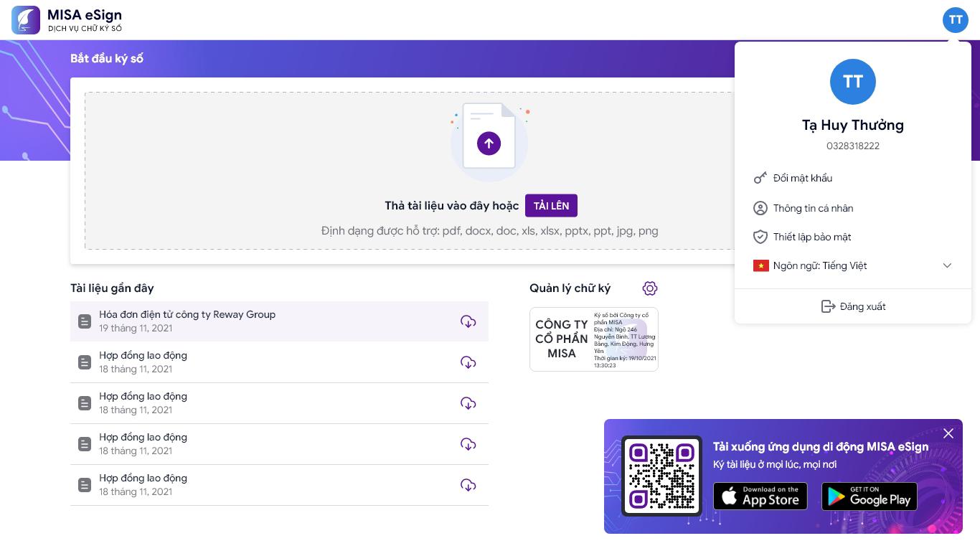Click the MISA eSign logo icon
This screenshot has height=551, width=980.
(x=26, y=20)
